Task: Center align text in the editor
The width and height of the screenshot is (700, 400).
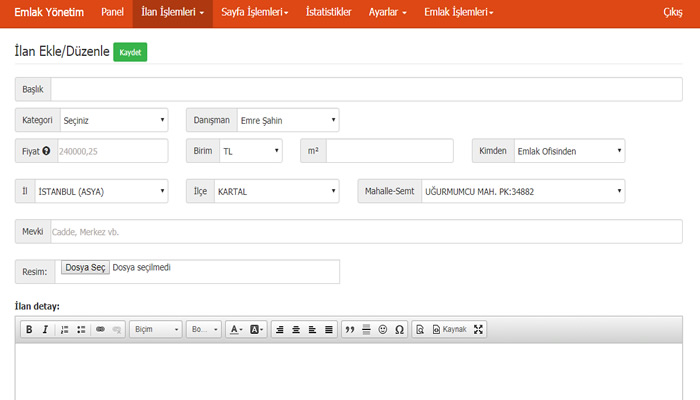Action: pyautogui.click(x=295, y=329)
